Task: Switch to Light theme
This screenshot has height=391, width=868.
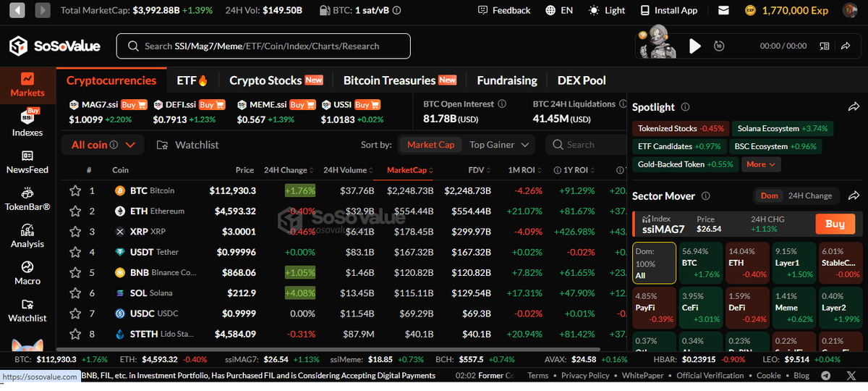Action: point(607,10)
